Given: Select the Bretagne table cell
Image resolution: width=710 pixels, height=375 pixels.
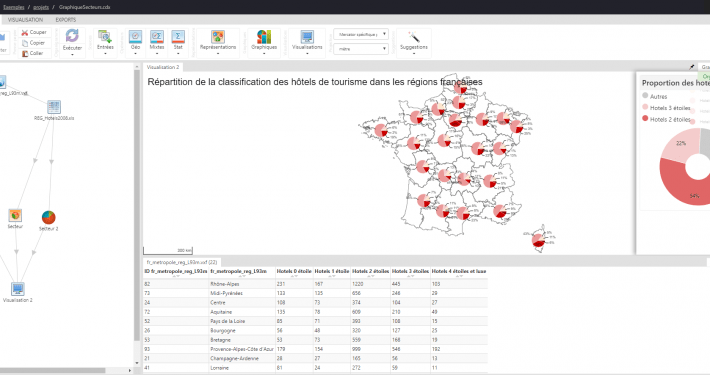Looking at the screenshot, I should [x=242, y=340].
